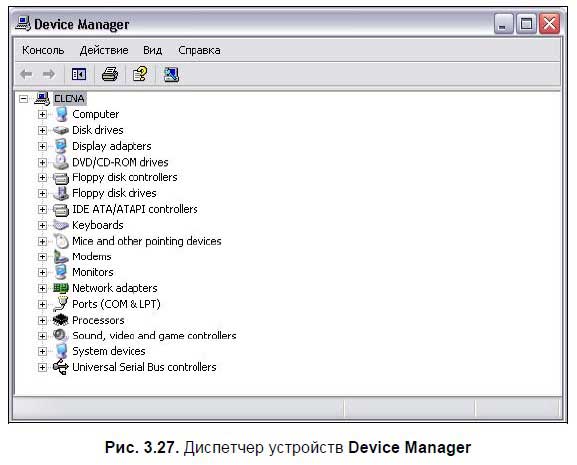The height and width of the screenshot is (465, 577).
Task: Open the Properties help toolbar icon
Action: 140,74
